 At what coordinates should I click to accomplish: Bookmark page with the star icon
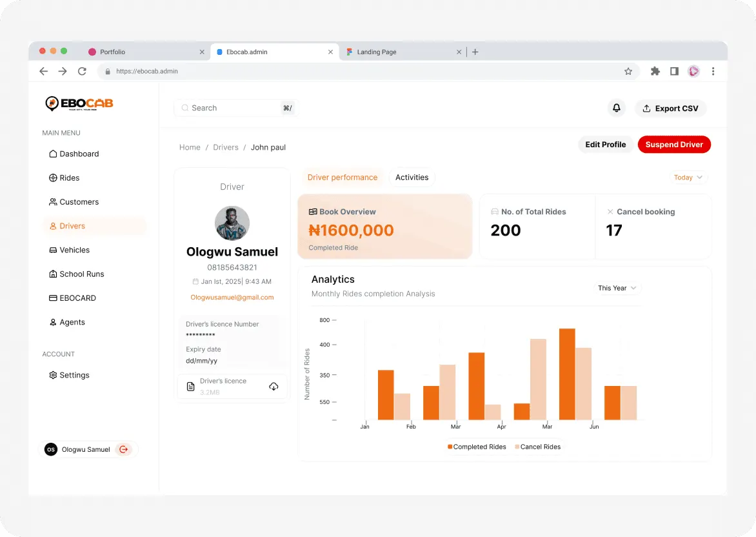pyautogui.click(x=628, y=72)
